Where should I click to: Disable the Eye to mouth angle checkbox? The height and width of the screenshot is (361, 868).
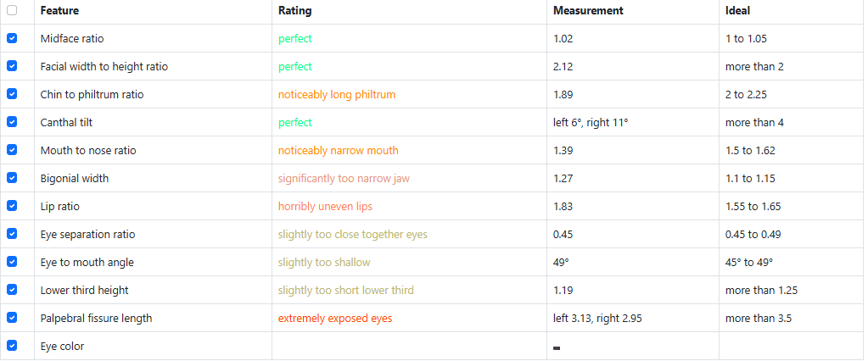[x=12, y=263]
